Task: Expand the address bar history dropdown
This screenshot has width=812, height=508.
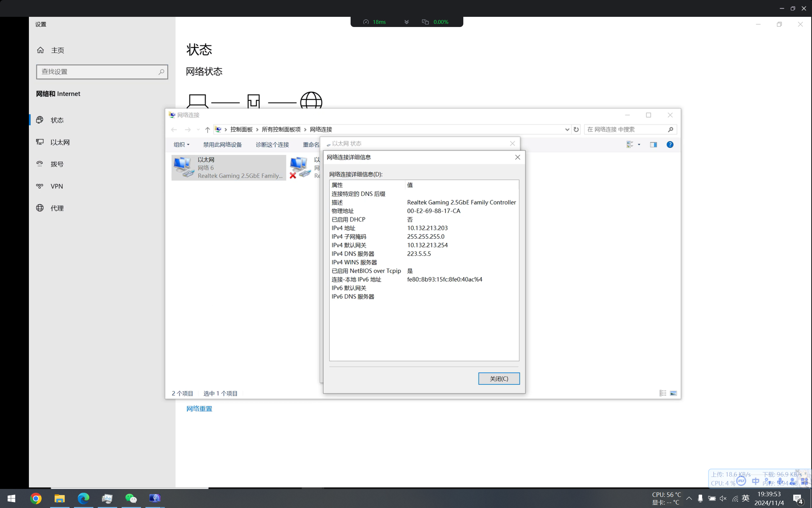Action: pos(567,130)
